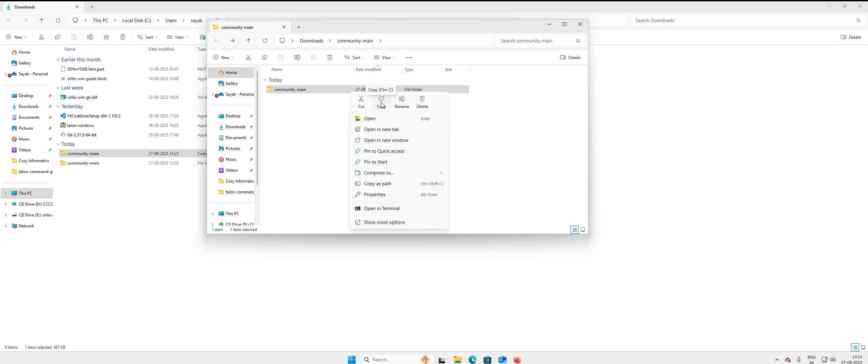The image size is (868, 364).
Task: Click Rename icon in context menu
Action: 402,102
